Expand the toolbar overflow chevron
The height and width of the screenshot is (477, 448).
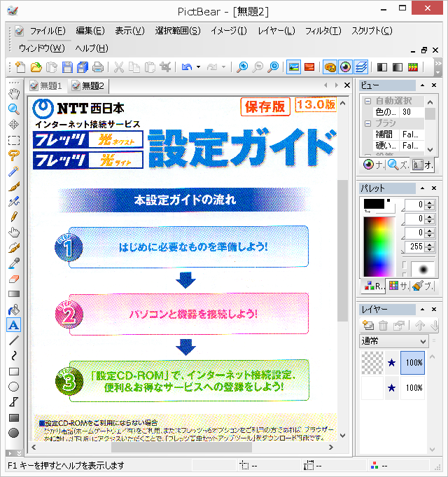(x=438, y=67)
